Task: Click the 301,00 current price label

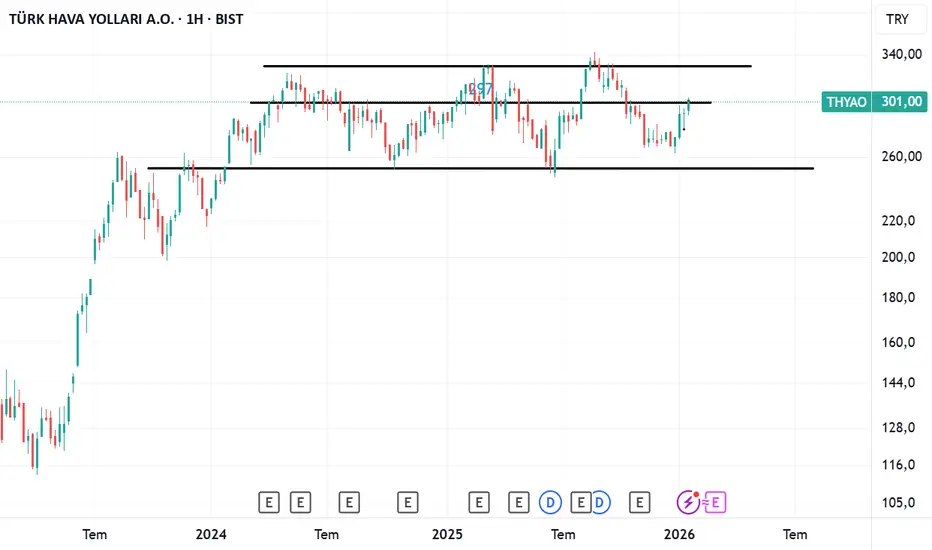Action: [900, 102]
